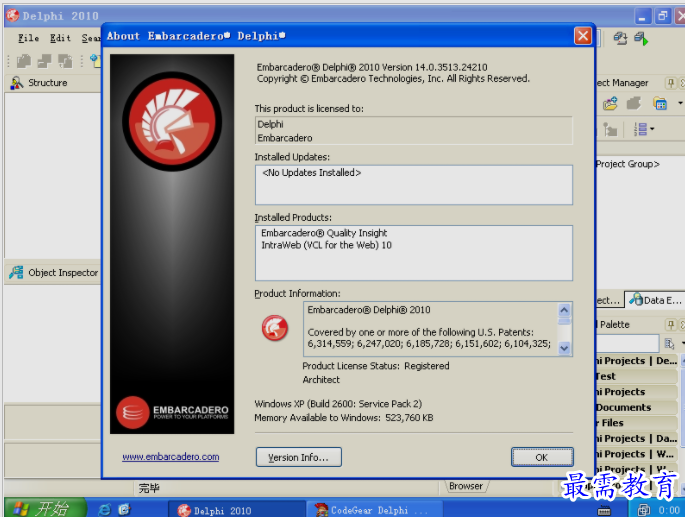The image size is (685, 517).
Task: Expand the first 'Projects | W...' palette category
Action: 637,454
